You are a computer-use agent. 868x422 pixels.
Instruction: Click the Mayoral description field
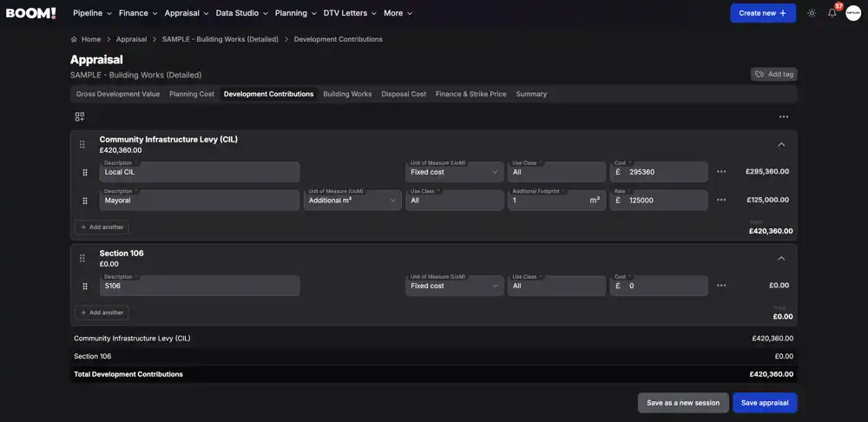click(200, 201)
